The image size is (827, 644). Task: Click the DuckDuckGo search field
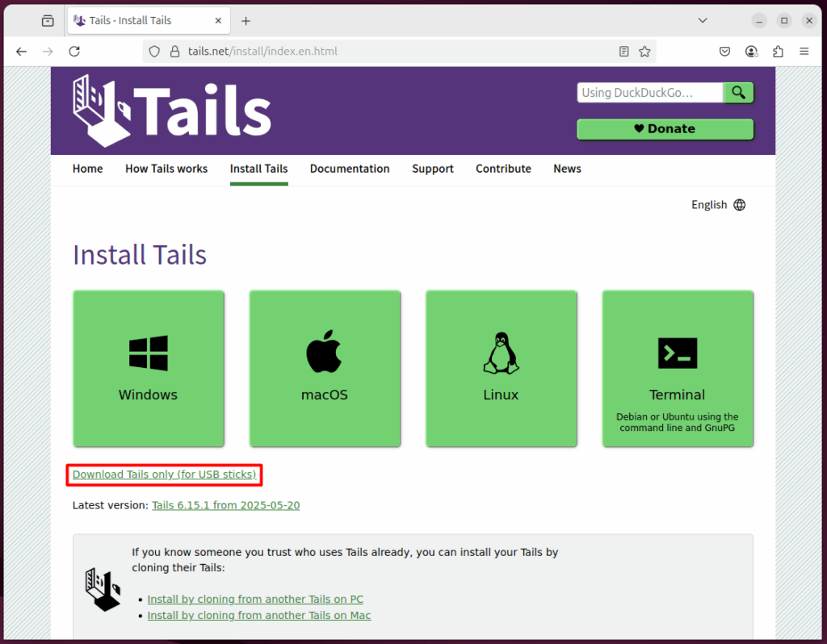pos(649,93)
